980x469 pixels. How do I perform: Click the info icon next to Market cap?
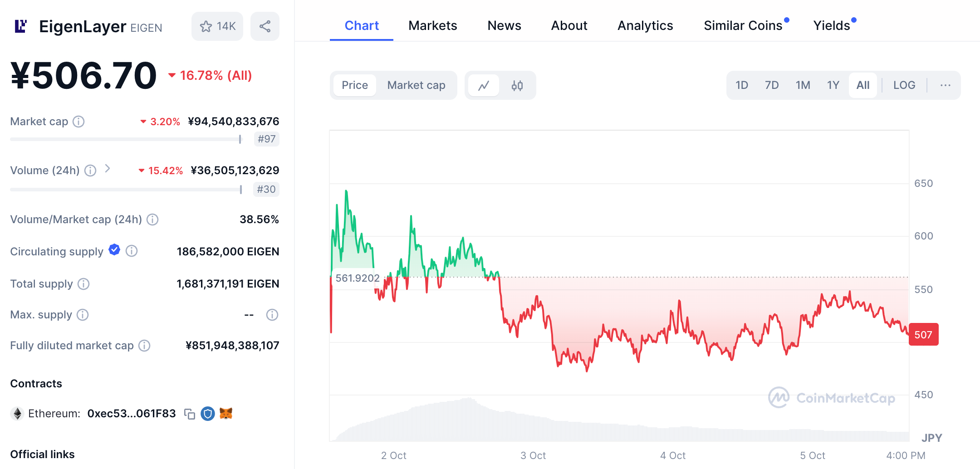pyautogui.click(x=78, y=122)
